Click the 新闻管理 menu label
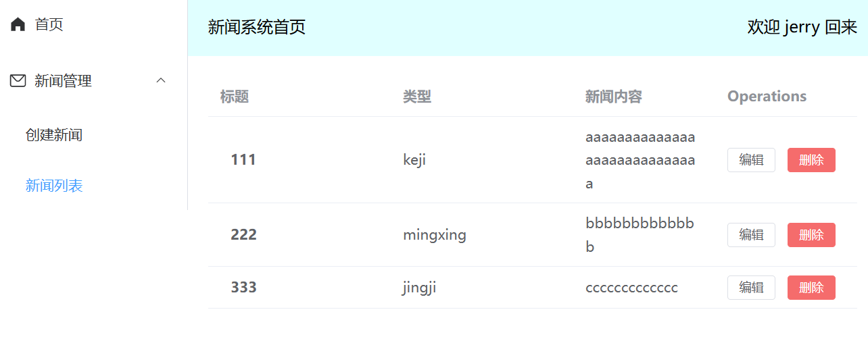This screenshot has width=868, height=343. click(64, 81)
